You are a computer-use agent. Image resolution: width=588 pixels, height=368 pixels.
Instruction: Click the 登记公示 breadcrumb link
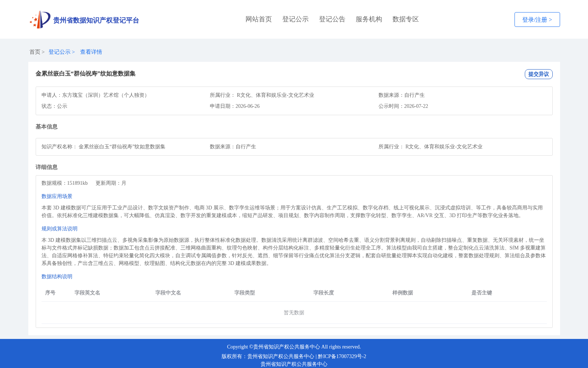(x=60, y=52)
